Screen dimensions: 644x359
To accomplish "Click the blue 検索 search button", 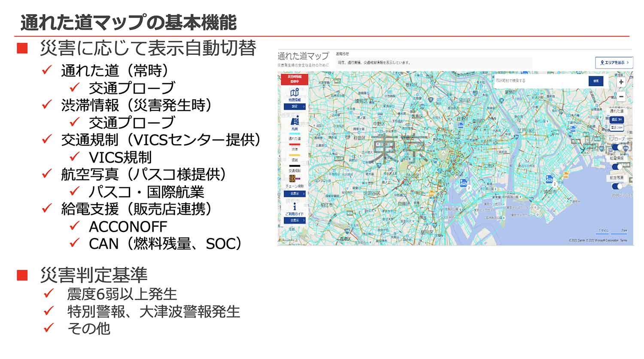I will point(596,81).
